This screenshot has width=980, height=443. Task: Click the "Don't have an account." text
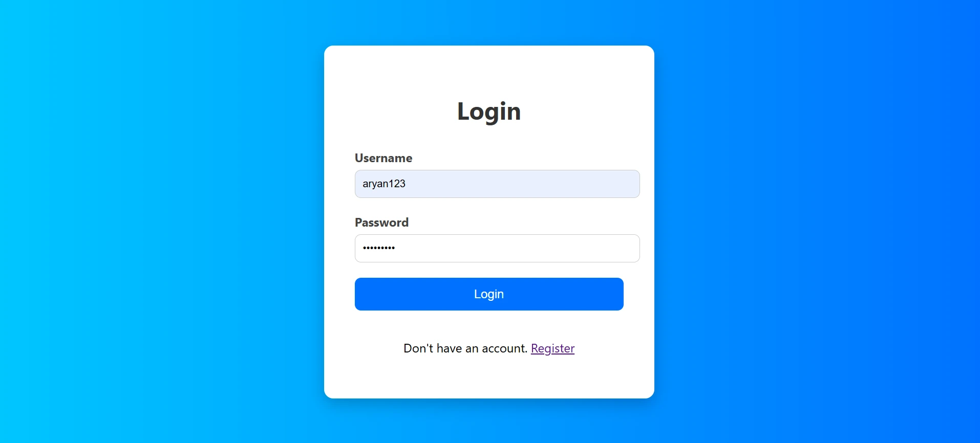tap(465, 348)
